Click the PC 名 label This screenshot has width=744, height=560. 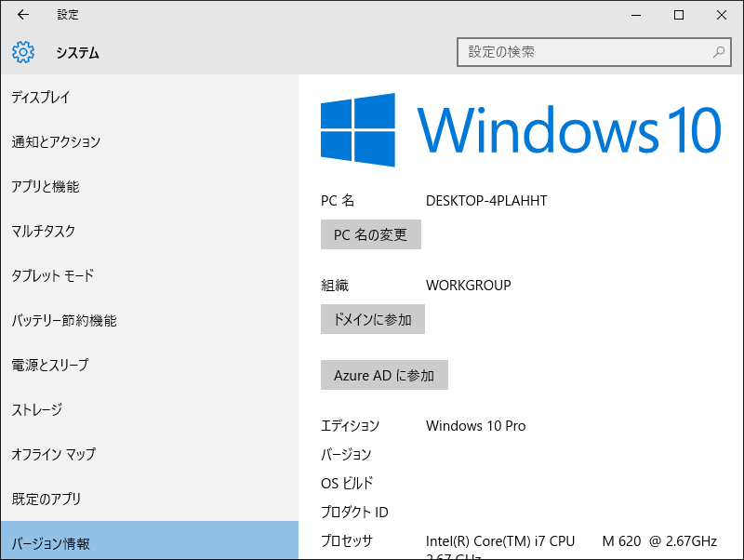tap(338, 201)
